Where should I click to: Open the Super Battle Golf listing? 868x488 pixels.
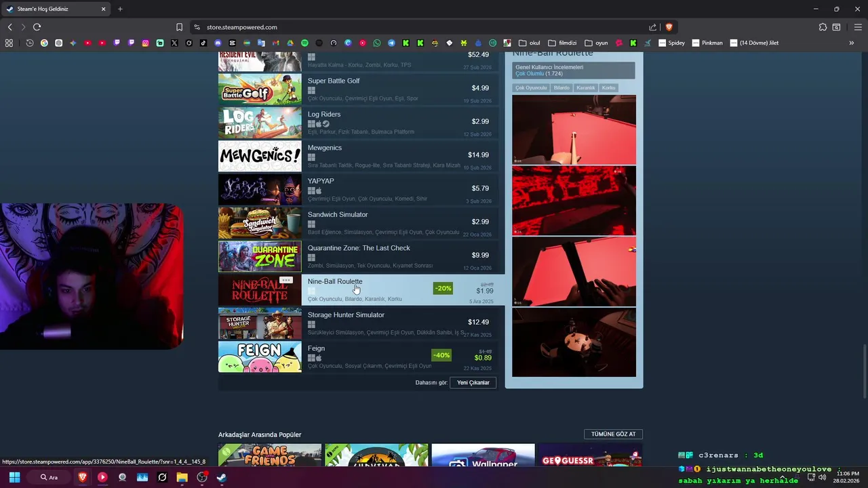coord(358,89)
